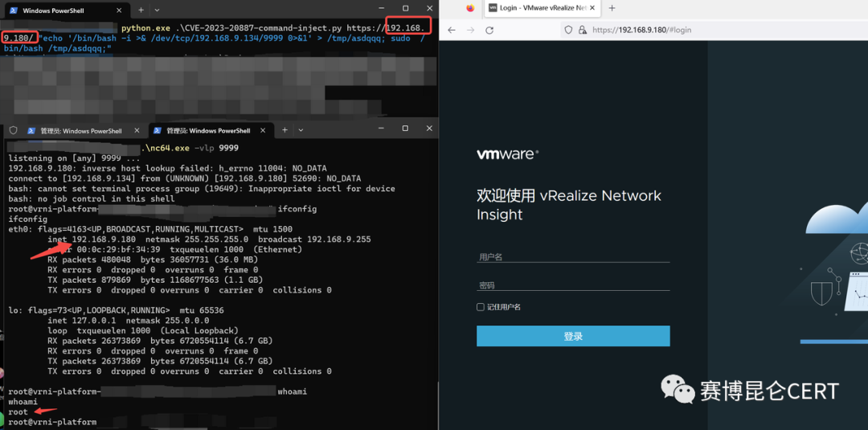868x430 pixels.
Task: Add new tab in top PowerShell window
Action: pyautogui.click(x=141, y=10)
